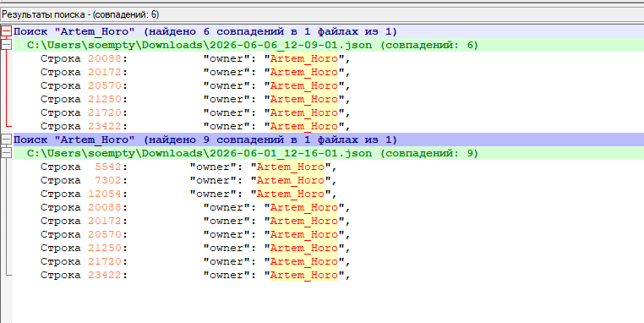Image resolution: width=644 pixels, height=323 pixels.
Task: Collapse file 2026-06-06_12-09-01.json results
Action: (x=6, y=45)
